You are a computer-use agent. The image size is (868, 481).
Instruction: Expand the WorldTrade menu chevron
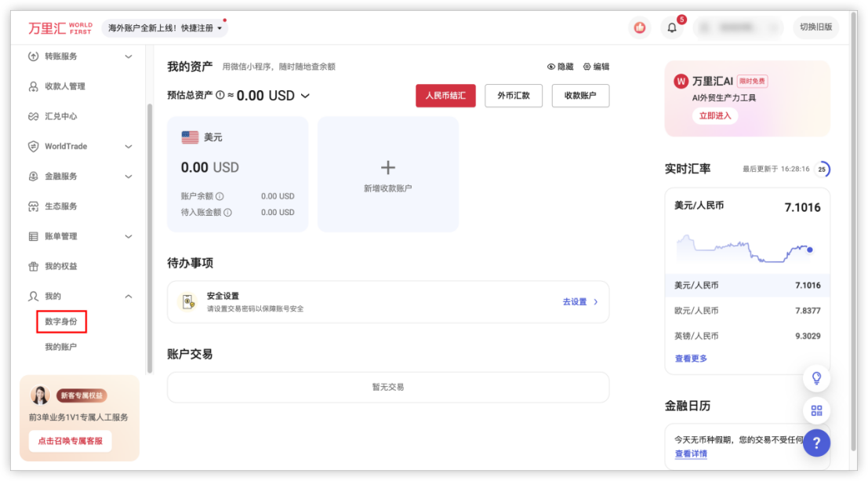129,146
